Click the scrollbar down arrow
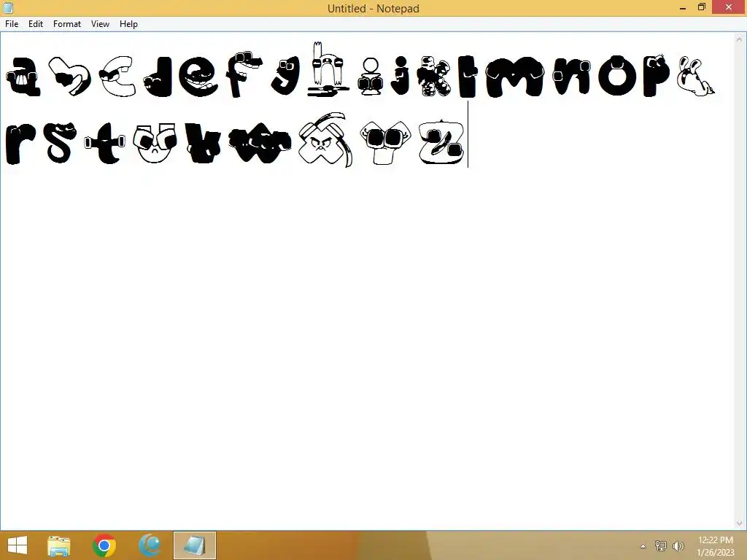747x560 pixels. click(x=740, y=524)
